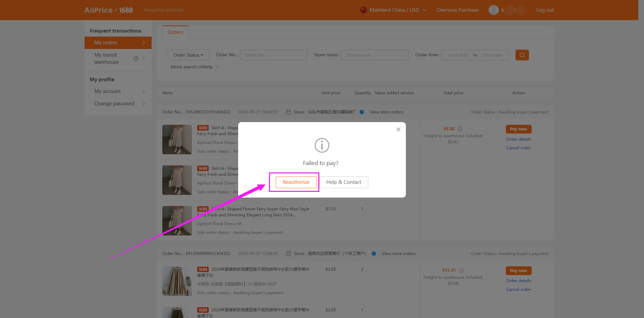The image size is (644, 318).
Task: Click the Start date field
Action: [x=458, y=55]
